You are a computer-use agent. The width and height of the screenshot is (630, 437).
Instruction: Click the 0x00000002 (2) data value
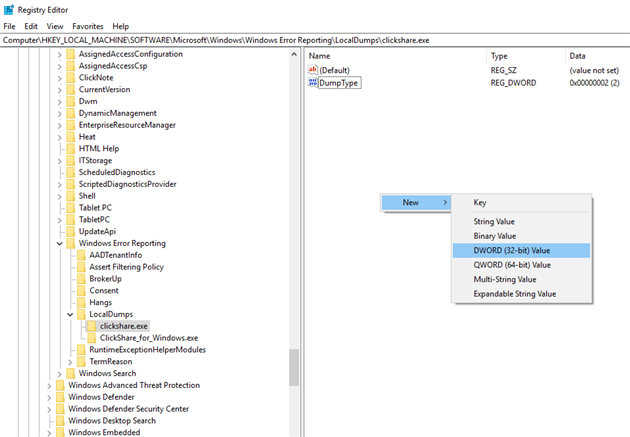[x=594, y=83]
